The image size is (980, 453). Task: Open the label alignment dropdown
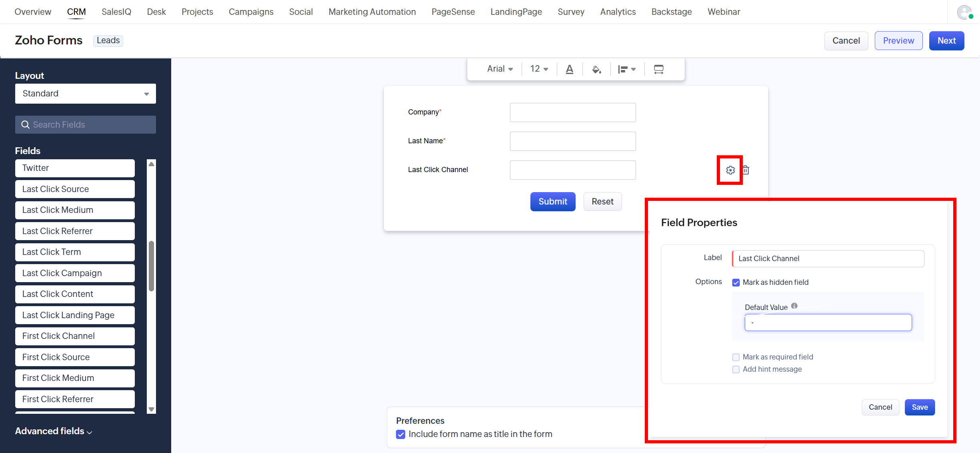coord(627,69)
